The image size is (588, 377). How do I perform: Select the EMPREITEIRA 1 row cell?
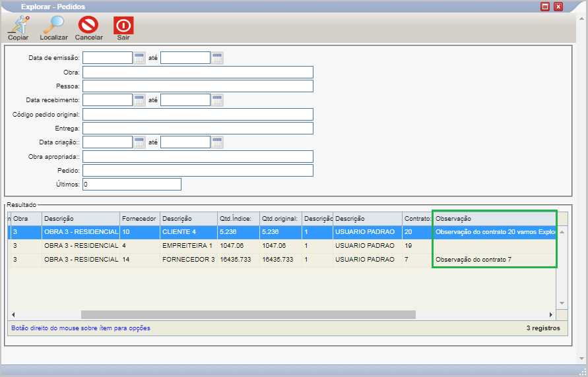point(189,246)
